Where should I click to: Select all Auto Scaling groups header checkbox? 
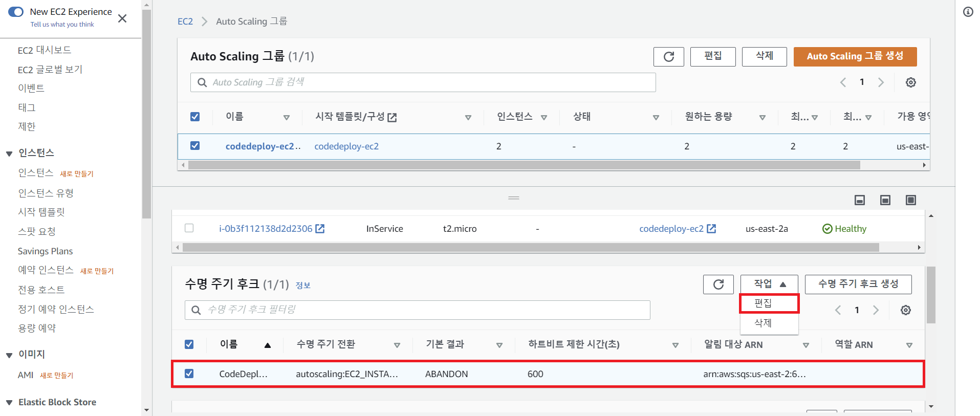(195, 117)
